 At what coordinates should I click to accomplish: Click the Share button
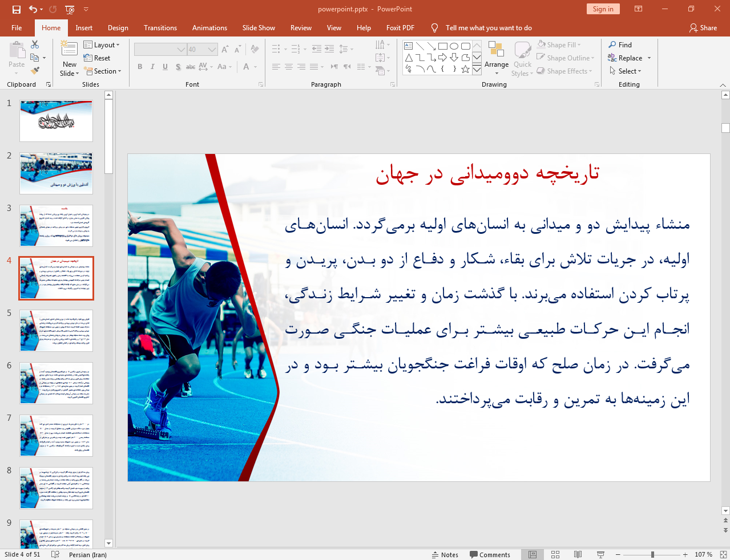pyautogui.click(x=703, y=28)
